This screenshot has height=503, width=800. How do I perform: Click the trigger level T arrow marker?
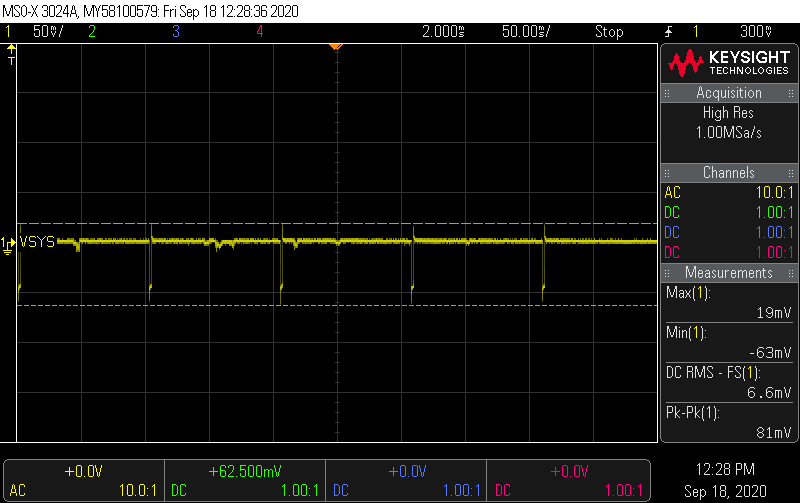(11, 55)
